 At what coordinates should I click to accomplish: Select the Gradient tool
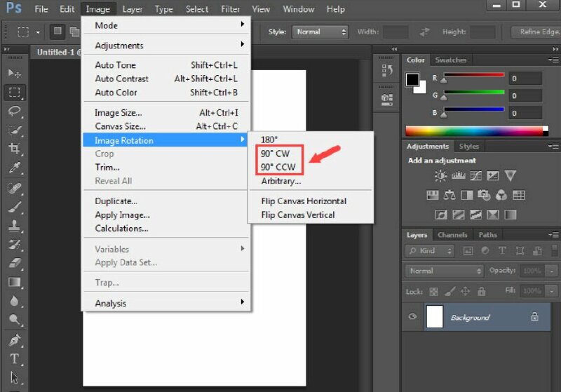[x=14, y=282]
